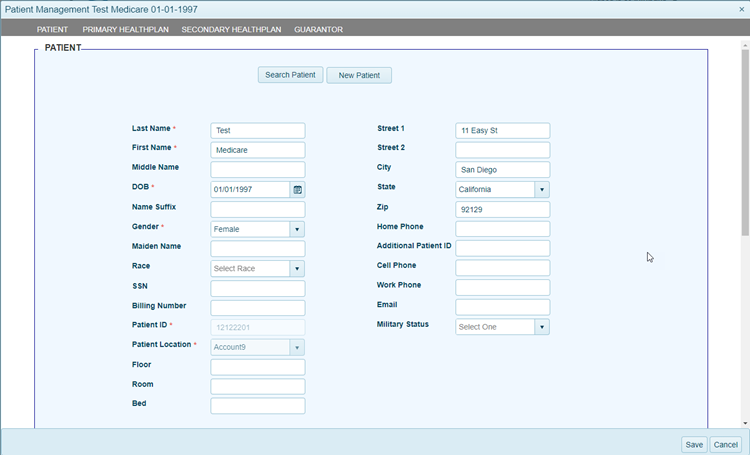Cancel the patient edits
Screen dimensions: 750x455
(x=725, y=444)
